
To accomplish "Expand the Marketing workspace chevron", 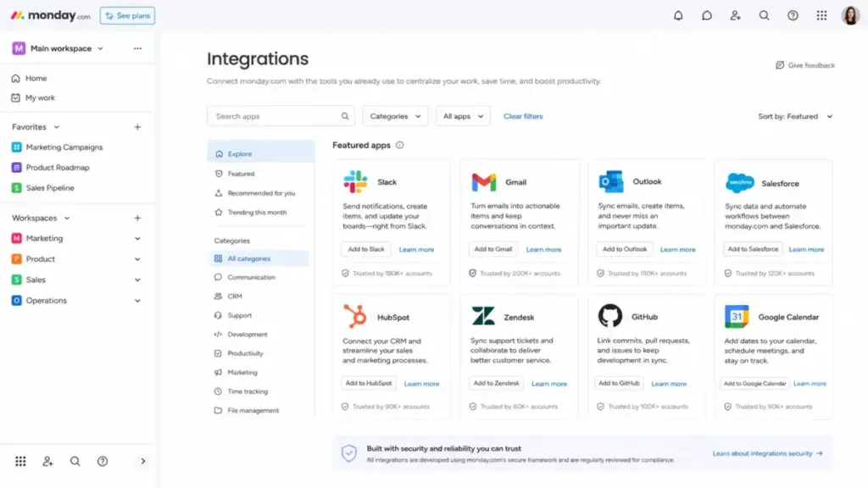I will tap(137, 238).
